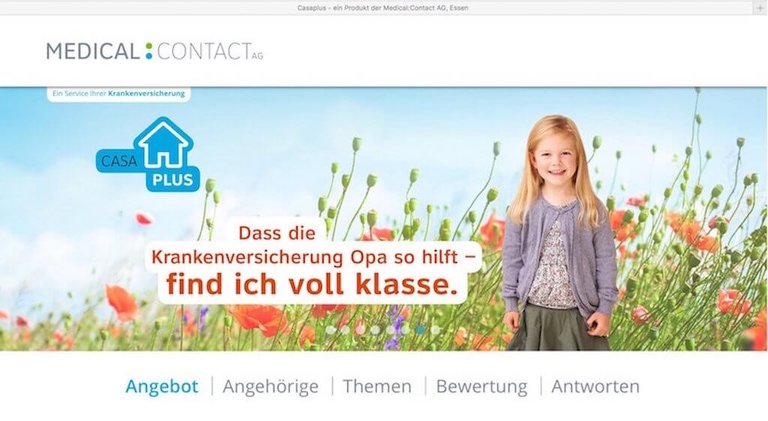This screenshot has height=421, width=768.
Task: Click the Casa Plus house logo
Action: coord(148,154)
